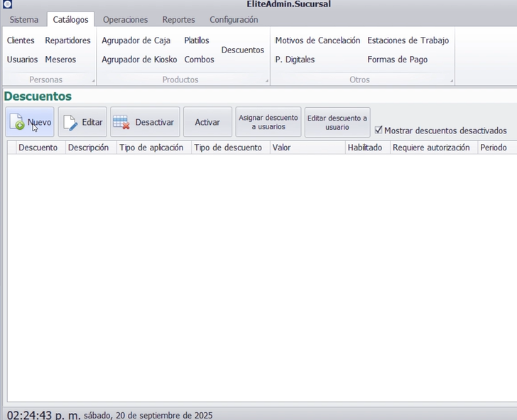The width and height of the screenshot is (517, 420).
Task: Expand the Personas group launcher arrow
Action: [94, 81]
